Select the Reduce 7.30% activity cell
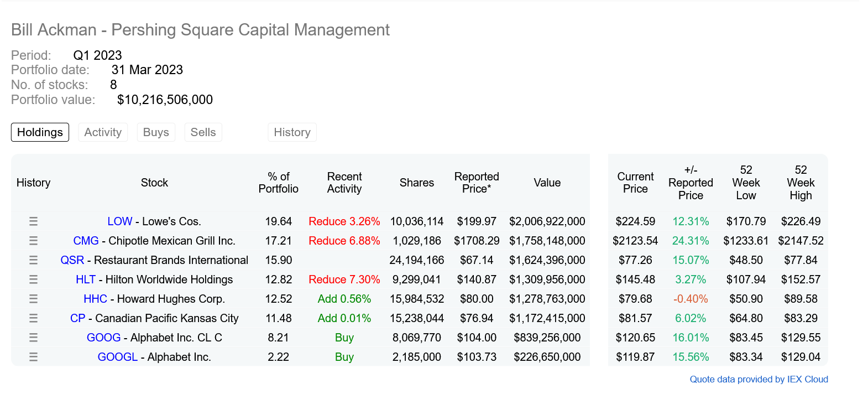The height and width of the screenshot is (404, 868). pos(344,279)
